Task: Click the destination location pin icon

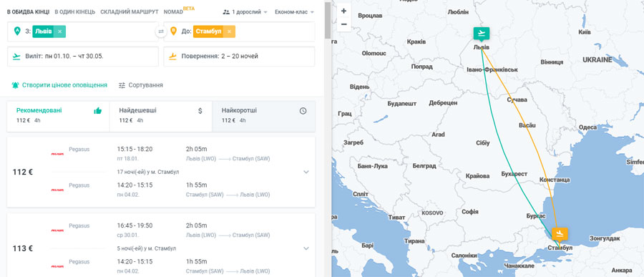Action: (x=173, y=31)
